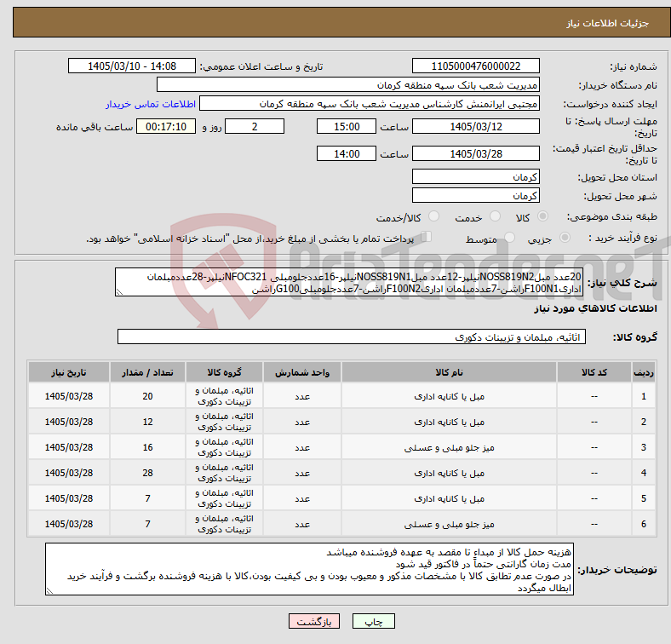671x644 pixels.
Task: Click item name میز جلو مبلی in row 3
Action: click(449, 448)
